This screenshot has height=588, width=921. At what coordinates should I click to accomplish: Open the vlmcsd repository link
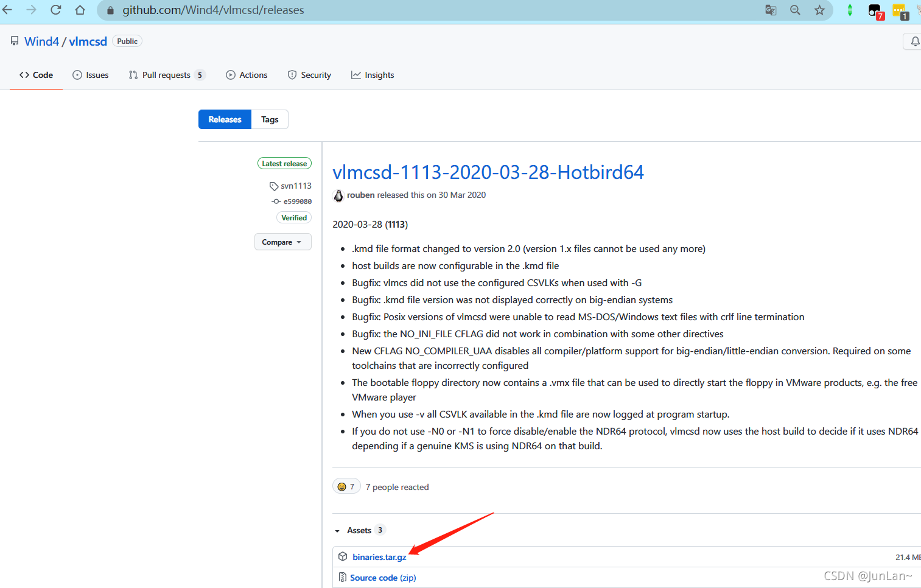(x=88, y=41)
